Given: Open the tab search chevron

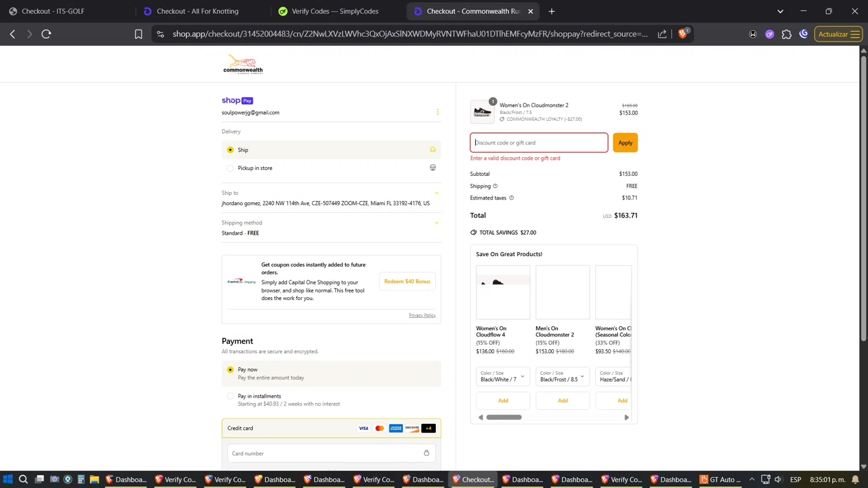Looking at the screenshot, I should [x=780, y=11].
